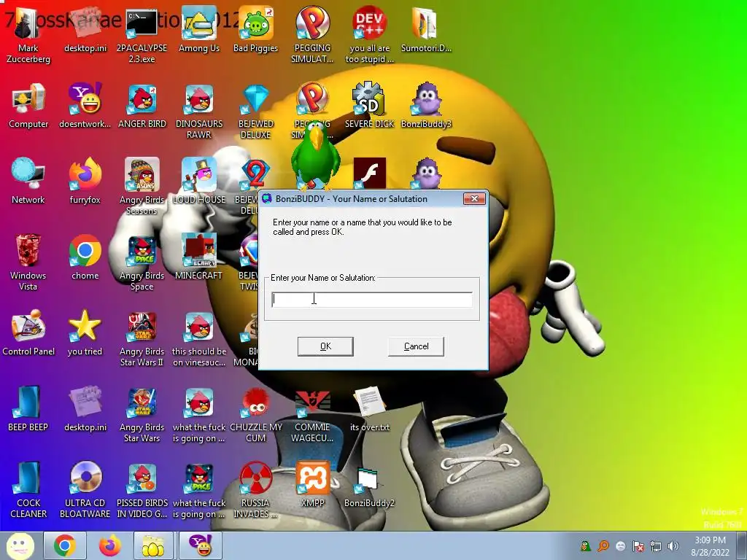This screenshot has height=560, width=747.
Task: Select the BonziBuddy3 desktop icon
Action: coord(426,106)
